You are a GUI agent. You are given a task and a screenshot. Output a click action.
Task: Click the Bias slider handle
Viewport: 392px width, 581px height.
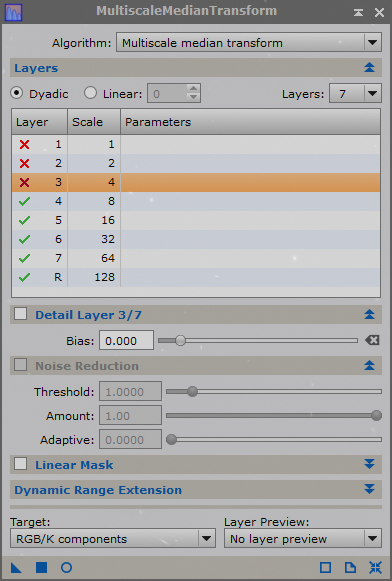(180, 340)
